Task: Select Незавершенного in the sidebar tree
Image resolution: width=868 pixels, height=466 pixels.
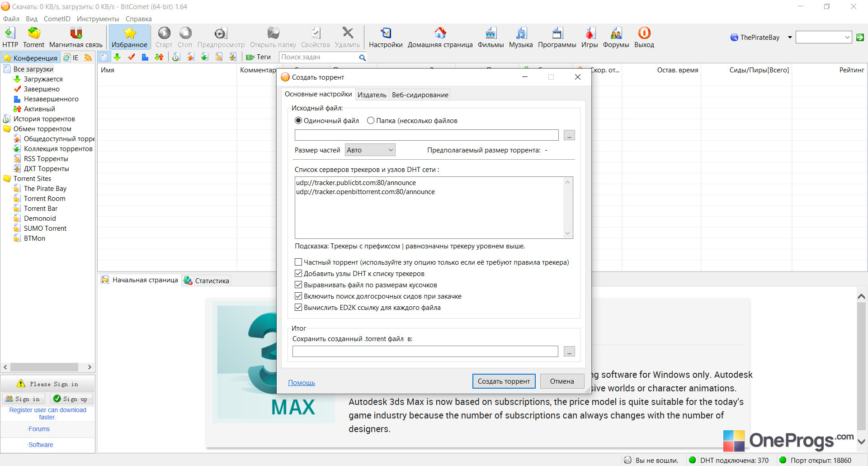Action: click(51, 99)
